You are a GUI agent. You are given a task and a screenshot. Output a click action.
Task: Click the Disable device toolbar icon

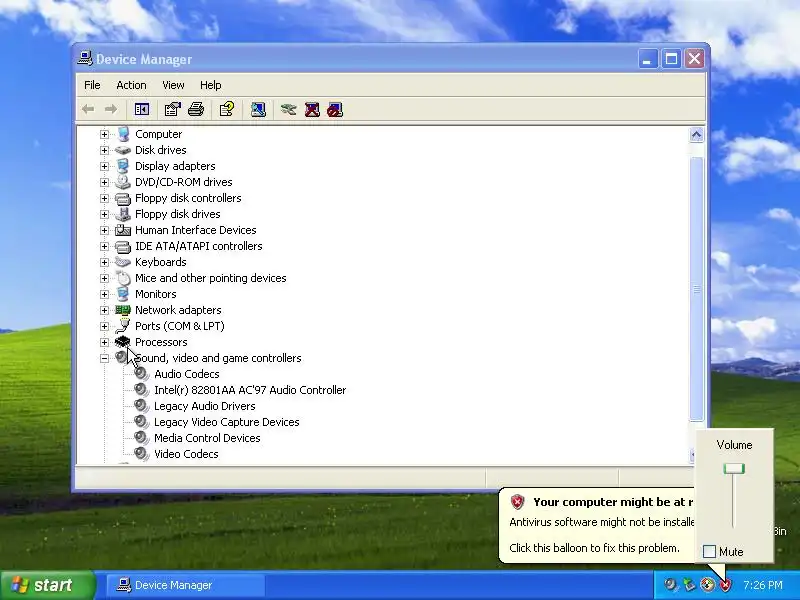pyautogui.click(x=335, y=109)
